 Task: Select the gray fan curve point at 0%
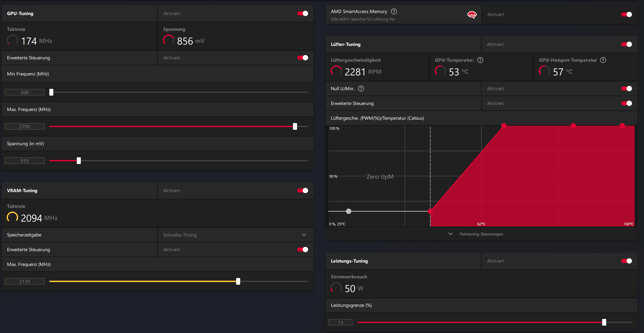(x=349, y=211)
